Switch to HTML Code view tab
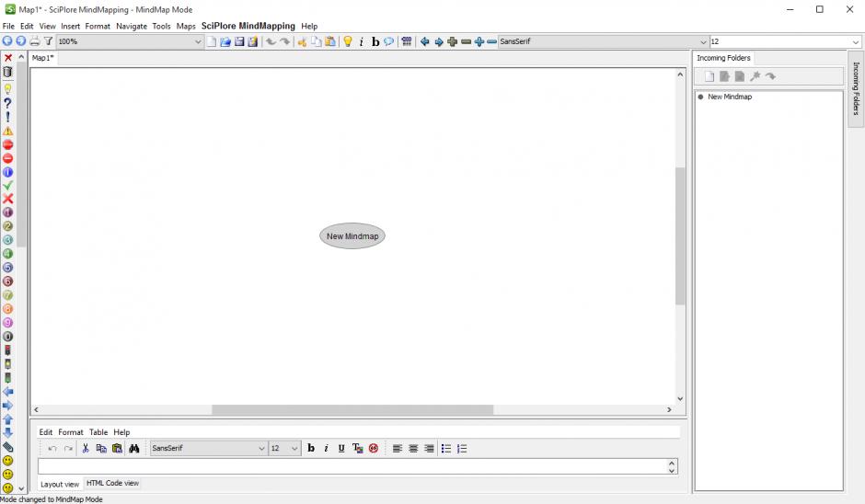 112,483
